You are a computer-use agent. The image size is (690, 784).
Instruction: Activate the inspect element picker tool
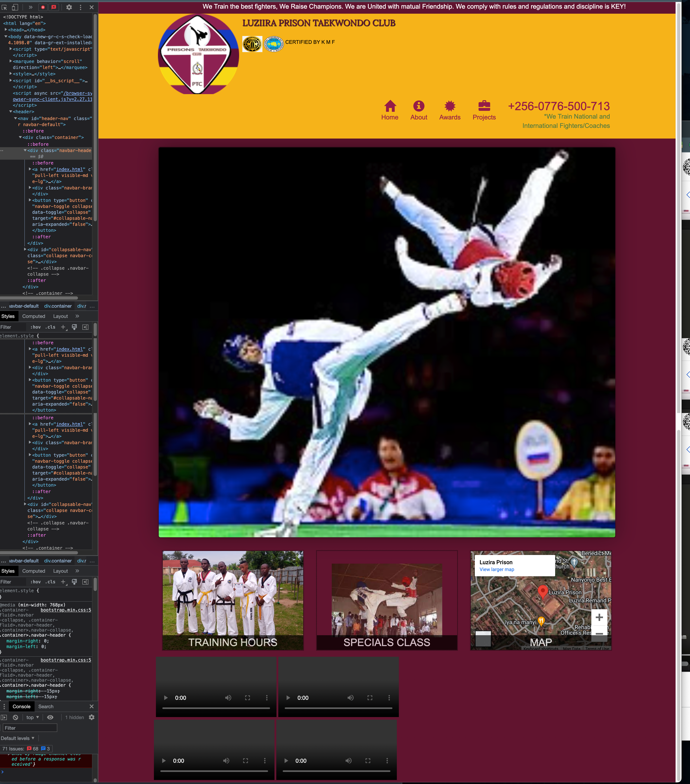coord(4,7)
